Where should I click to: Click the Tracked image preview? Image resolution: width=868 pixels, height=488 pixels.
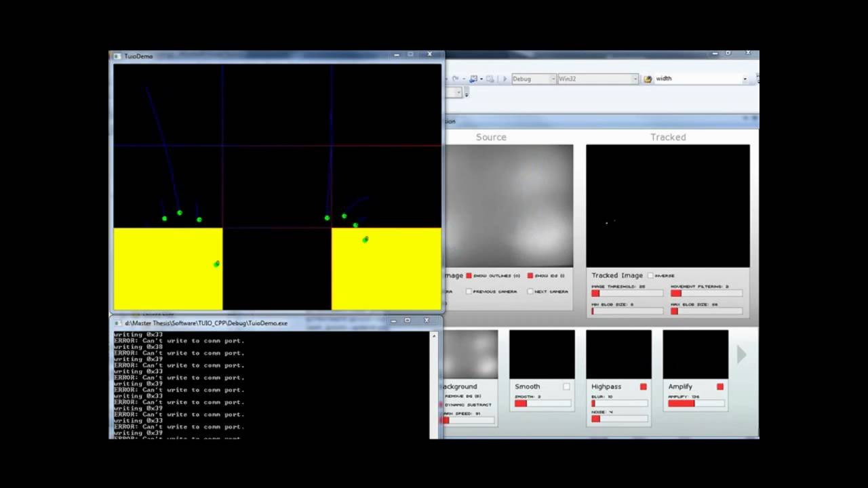pos(668,206)
